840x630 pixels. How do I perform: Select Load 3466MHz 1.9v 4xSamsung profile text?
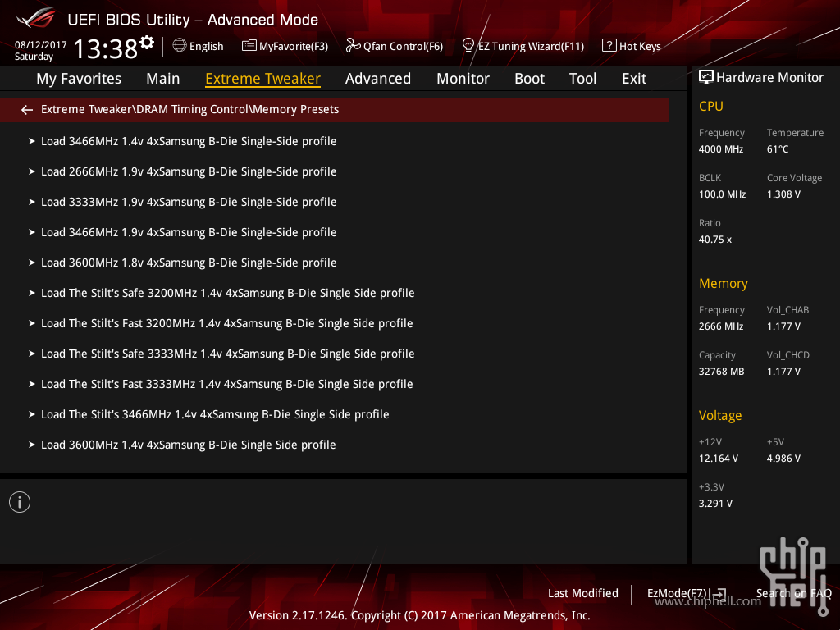189,232
